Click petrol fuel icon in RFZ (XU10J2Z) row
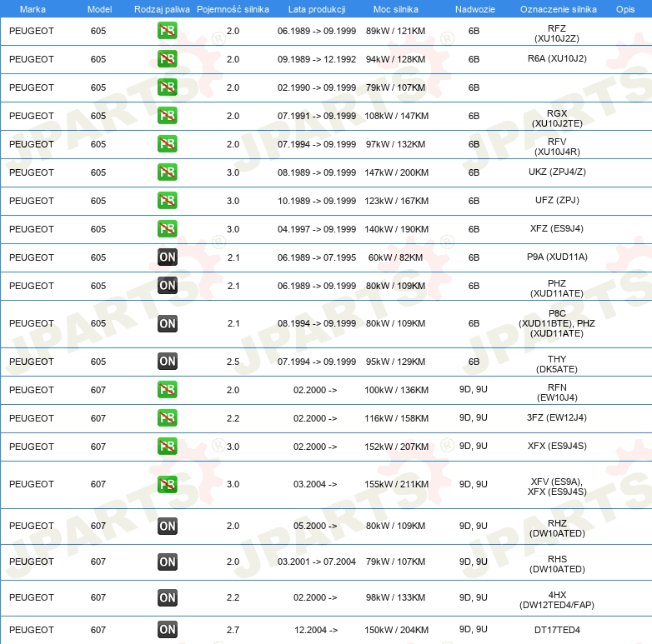This screenshot has height=644, width=652. [167, 31]
